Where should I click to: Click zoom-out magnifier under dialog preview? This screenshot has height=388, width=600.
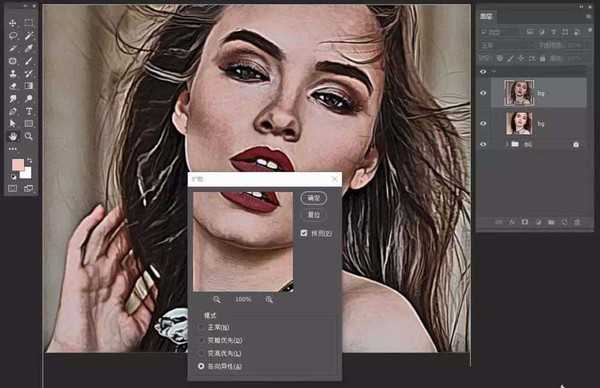(x=217, y=299)
